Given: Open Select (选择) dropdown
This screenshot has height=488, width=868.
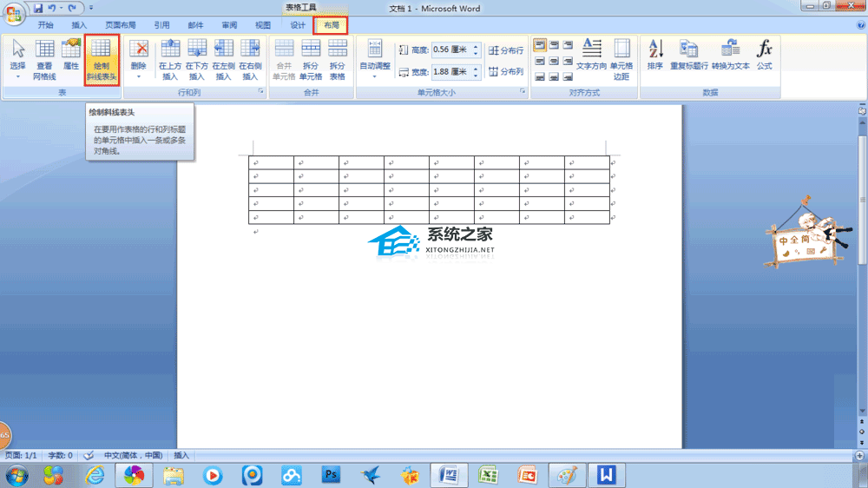Looking at the screenshot, I should coord(17,60).
